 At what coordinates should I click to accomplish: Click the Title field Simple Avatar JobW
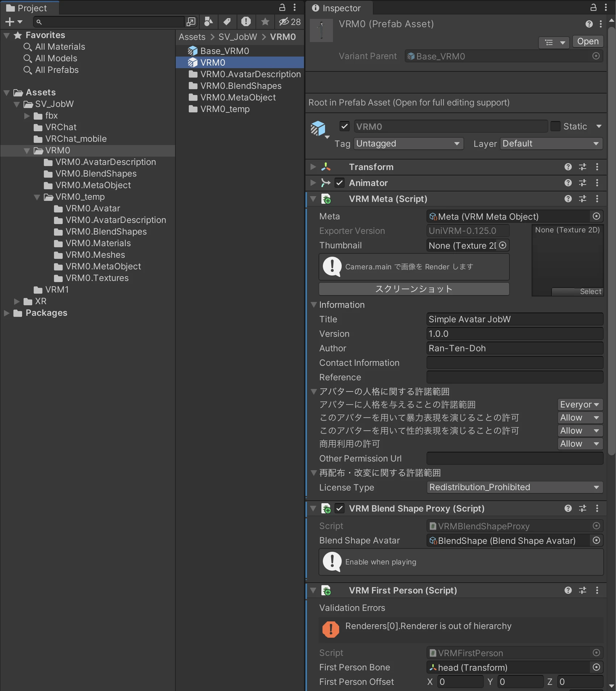515,319
